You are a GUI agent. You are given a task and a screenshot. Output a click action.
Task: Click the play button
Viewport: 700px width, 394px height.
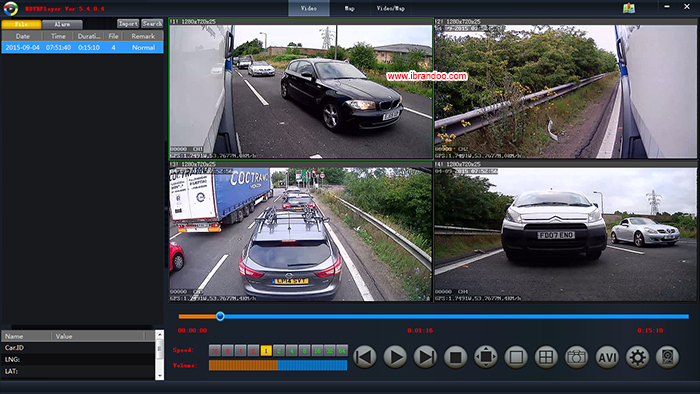coord(395,357)
